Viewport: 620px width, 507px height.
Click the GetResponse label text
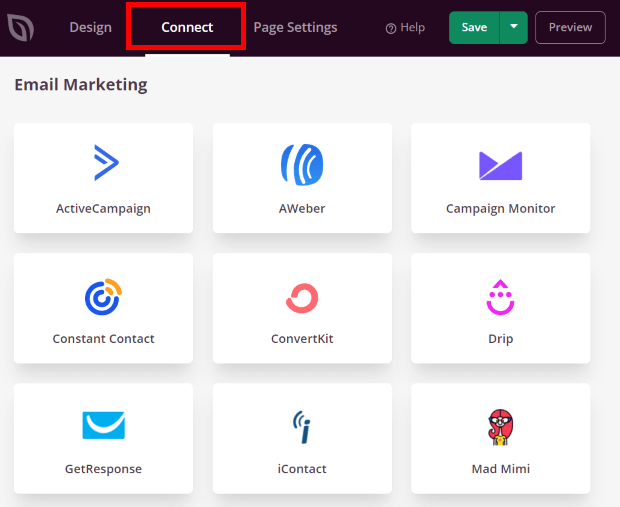(103, 469)
